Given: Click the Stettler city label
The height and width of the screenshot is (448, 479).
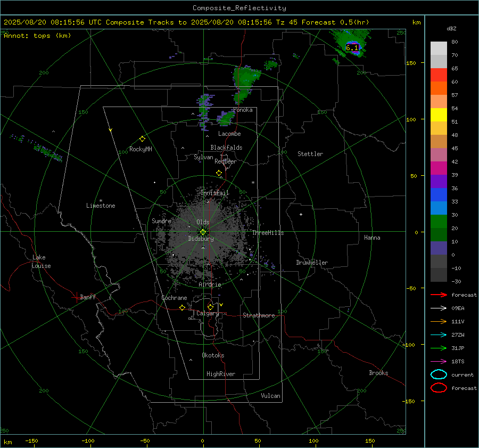Looking at the screenshot, I should point(310,154).
